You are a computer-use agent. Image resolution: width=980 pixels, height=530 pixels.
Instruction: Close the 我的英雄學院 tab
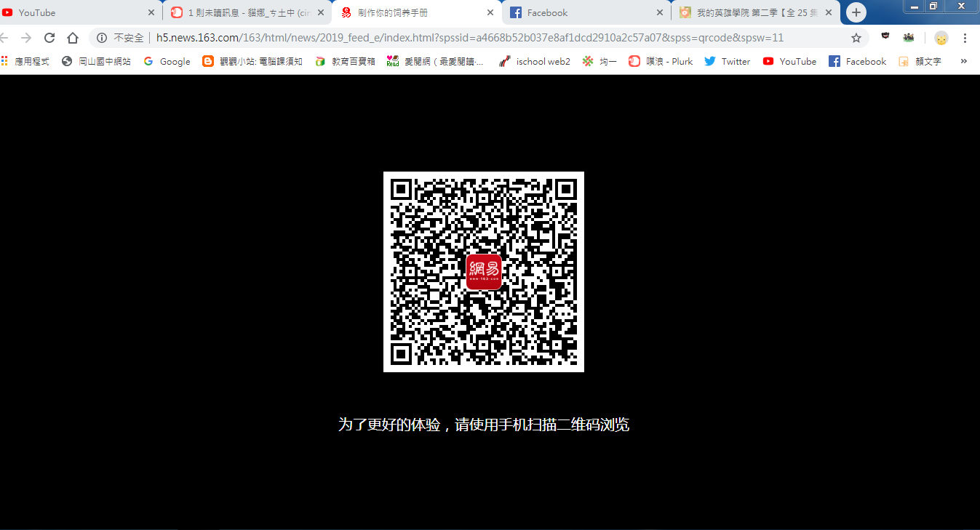(829, 12)
